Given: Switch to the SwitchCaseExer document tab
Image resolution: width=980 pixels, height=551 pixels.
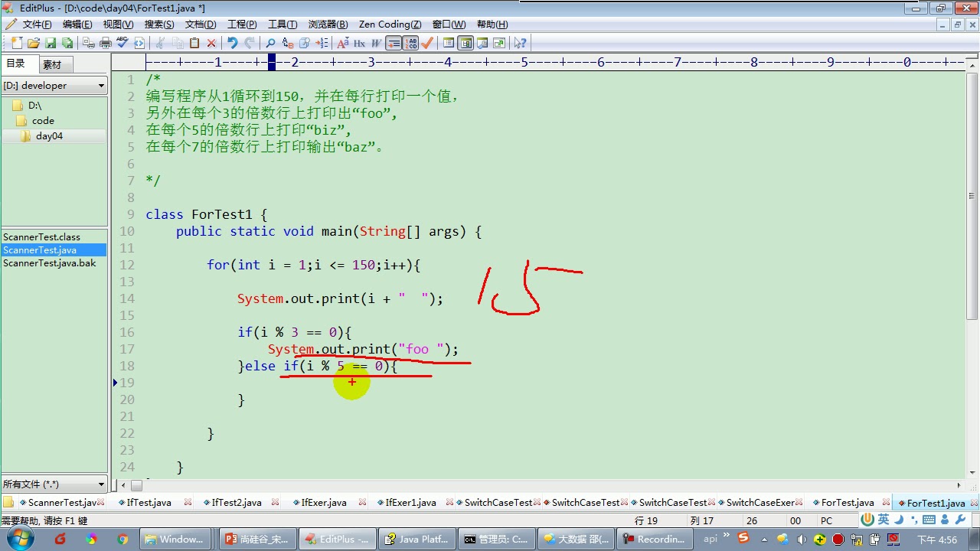Looking at the screenshot, I should [x=759, y=503].
